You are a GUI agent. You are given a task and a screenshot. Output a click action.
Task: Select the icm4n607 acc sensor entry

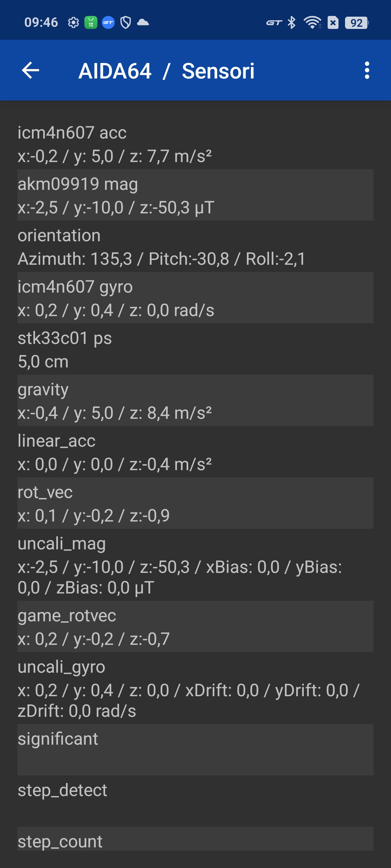(x=195, y=144)
